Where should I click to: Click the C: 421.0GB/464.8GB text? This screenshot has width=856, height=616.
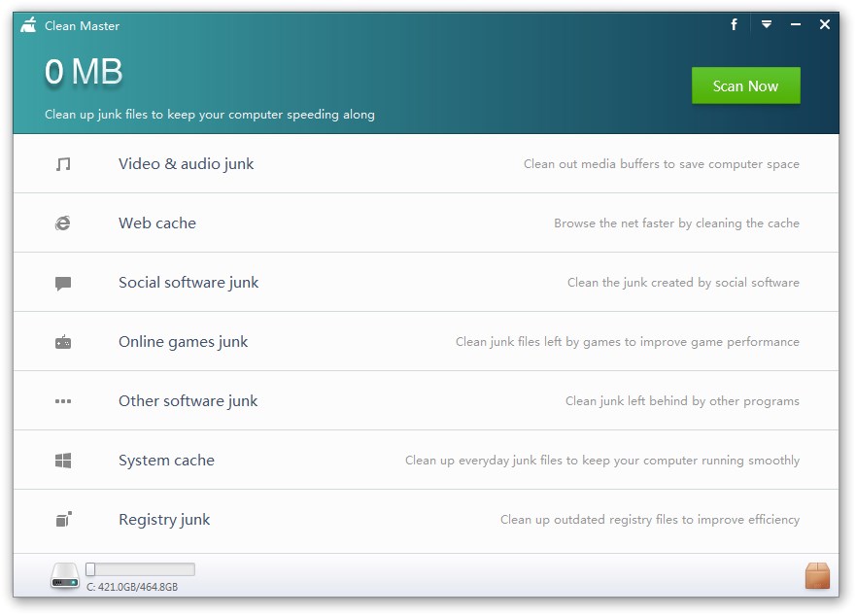(x=132, y=587)
